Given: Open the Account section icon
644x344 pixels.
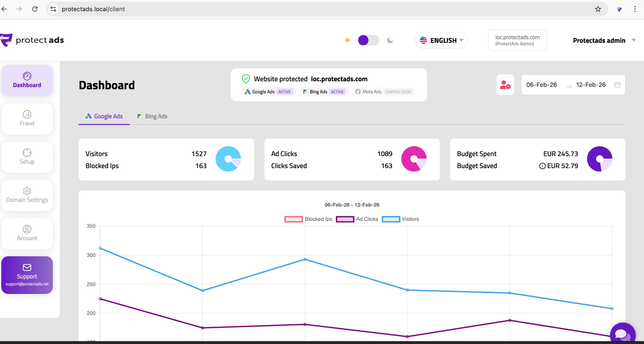Looking at the screenshot, I should coord(27,234).
